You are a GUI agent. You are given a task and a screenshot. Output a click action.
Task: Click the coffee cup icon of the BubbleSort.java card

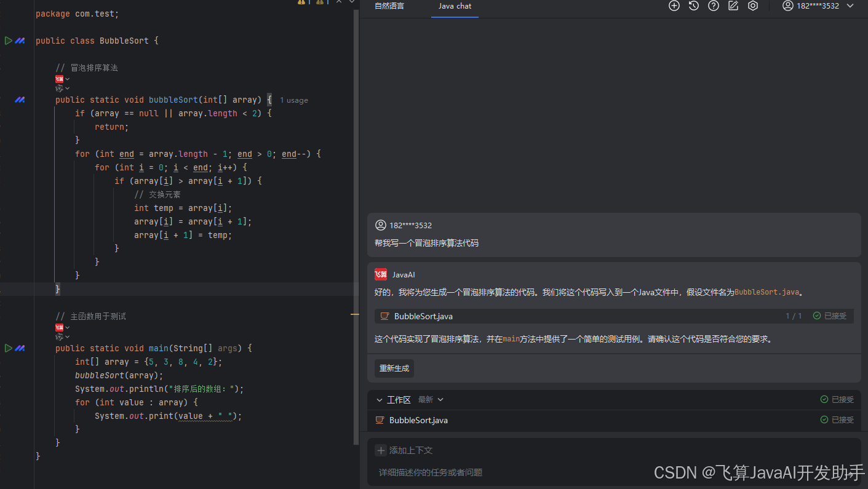[x=384, y=316]
